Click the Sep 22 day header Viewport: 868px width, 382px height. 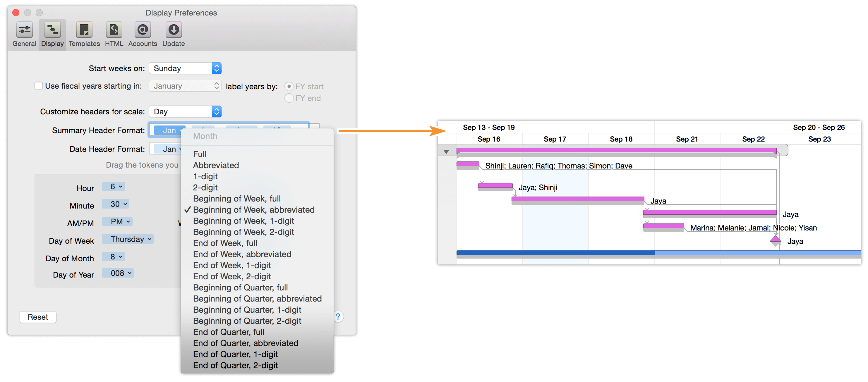coord(753,139)
